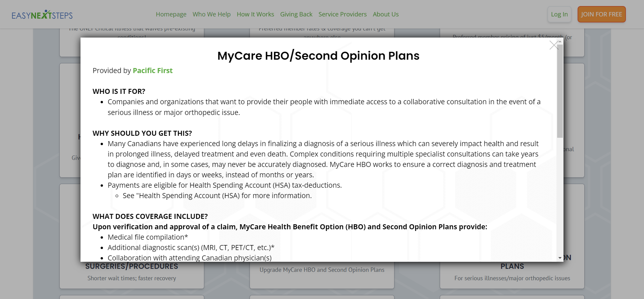Click JOIN FOR FREE button
The image size is (644, 299).
click(x=601, y=14)
